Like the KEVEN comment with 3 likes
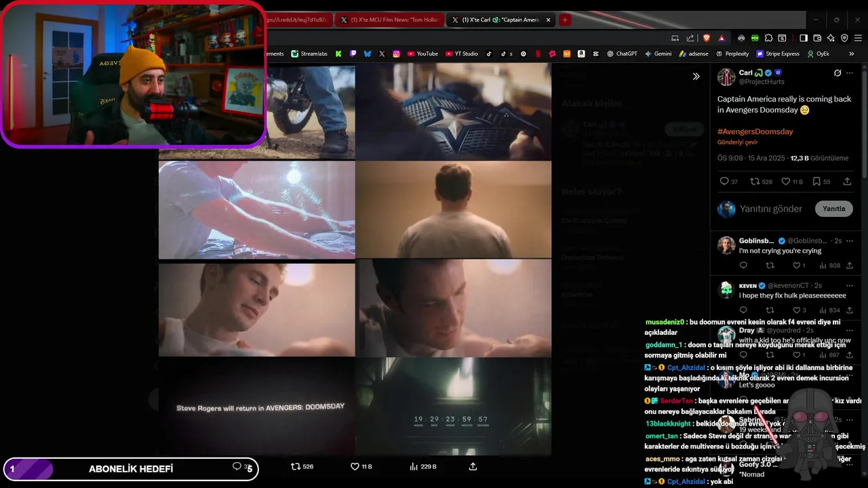 point(799,310)
